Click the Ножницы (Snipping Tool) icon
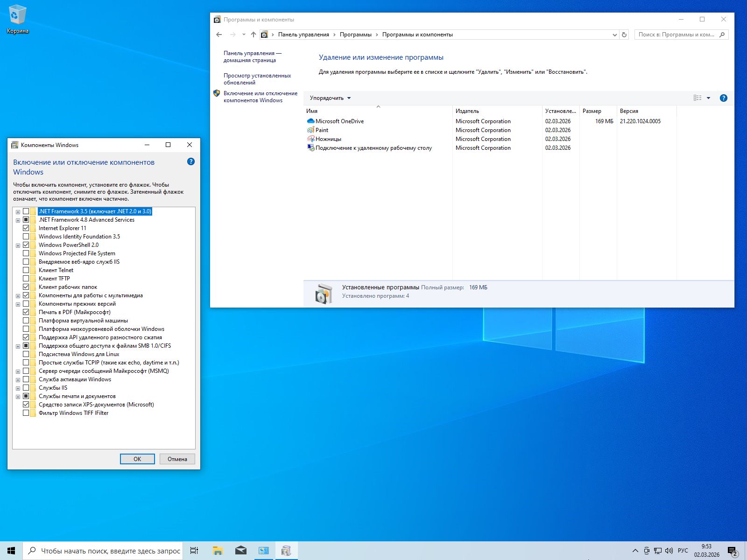The height and width of the screenshot is (560, 747). coord(311,139)
